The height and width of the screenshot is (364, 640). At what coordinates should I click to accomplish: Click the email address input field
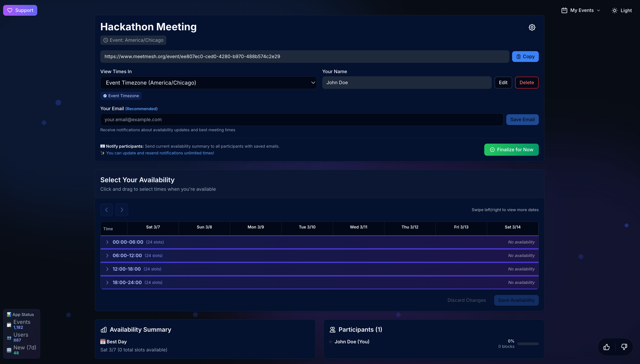(300, 119)
